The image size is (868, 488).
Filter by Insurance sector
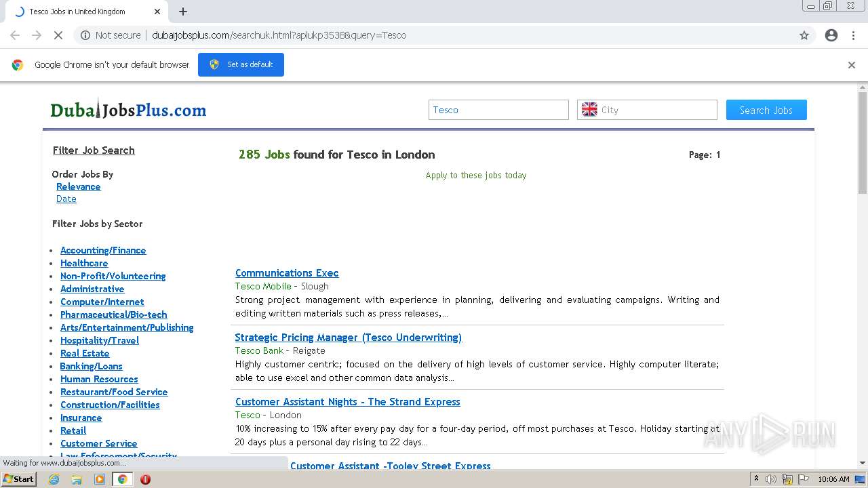[81, 418]
